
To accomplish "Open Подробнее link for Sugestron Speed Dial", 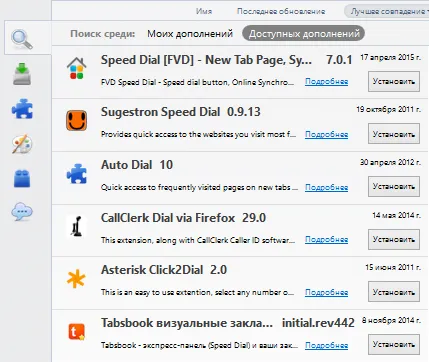I will [x=326, y=134].
